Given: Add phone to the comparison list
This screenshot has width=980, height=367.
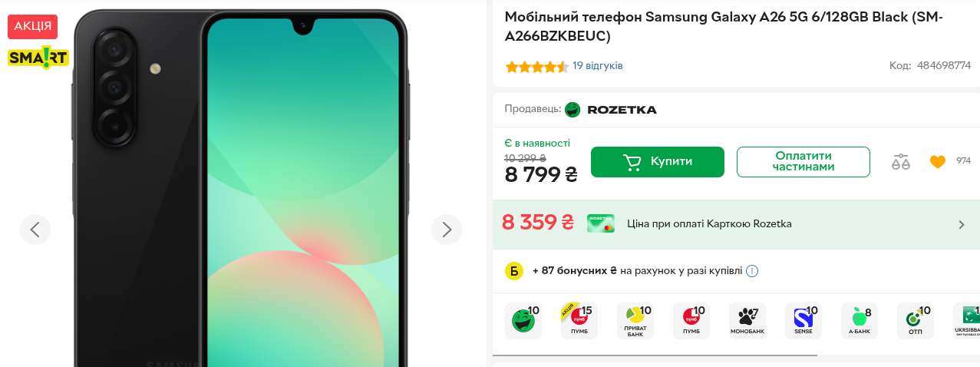Looking at the screenshot, I should point(901,162).
